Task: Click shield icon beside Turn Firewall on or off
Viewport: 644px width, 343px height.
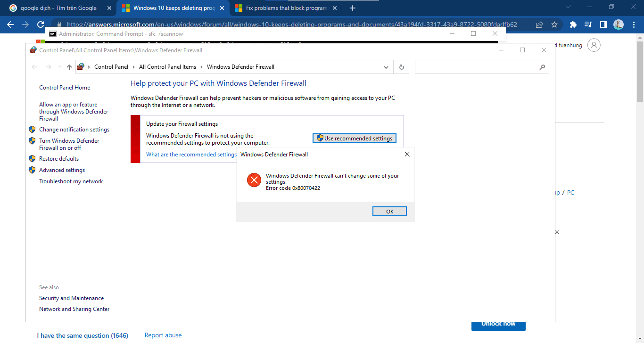Action: point(32,140)
